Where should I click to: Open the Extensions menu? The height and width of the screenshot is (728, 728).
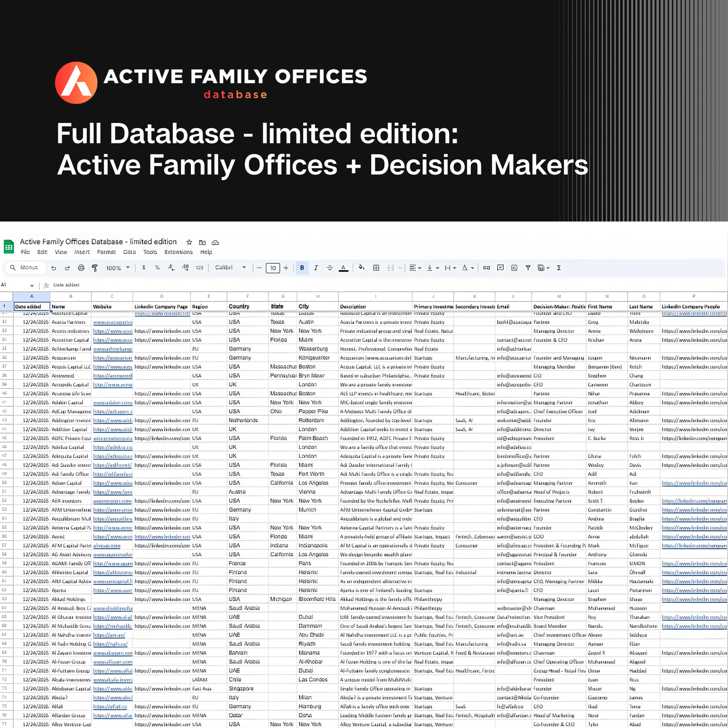coord(178,252)
